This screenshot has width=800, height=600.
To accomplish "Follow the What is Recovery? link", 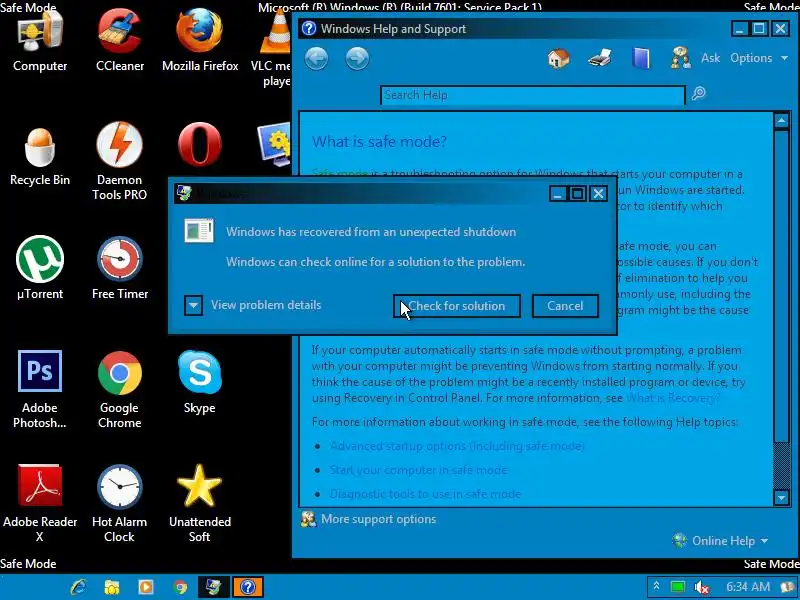I will pos(673,398).
